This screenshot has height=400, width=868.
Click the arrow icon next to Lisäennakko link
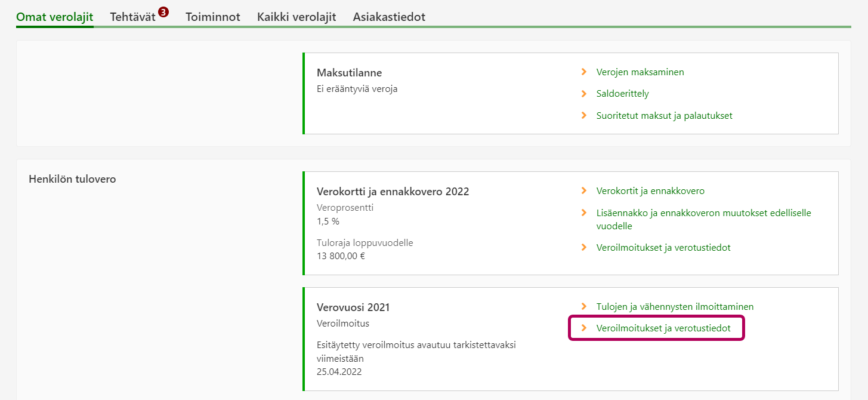584,213
